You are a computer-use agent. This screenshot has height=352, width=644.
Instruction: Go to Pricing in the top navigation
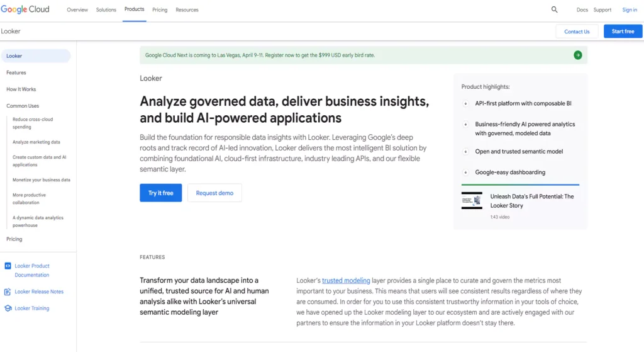tap(160, 10)
